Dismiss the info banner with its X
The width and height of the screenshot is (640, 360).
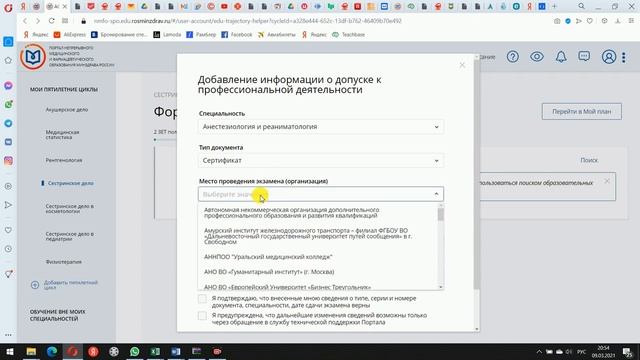pyautogui.click(x=607, y=181)
